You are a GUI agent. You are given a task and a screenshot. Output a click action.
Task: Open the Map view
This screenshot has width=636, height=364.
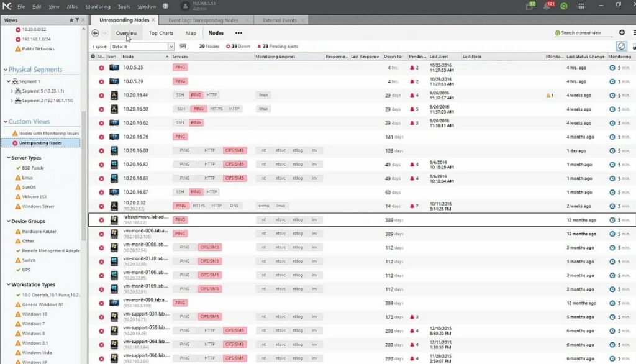click(x=191, y=34)
